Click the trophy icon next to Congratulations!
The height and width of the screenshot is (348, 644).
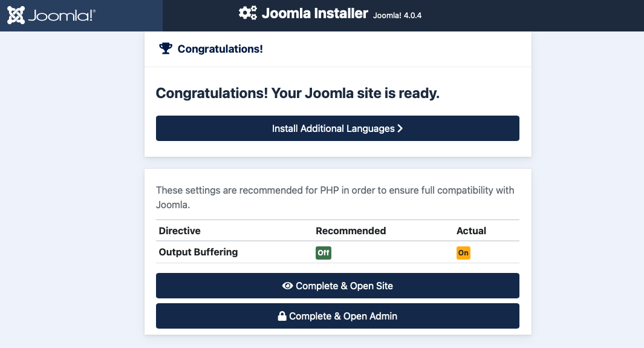[166, 48]
